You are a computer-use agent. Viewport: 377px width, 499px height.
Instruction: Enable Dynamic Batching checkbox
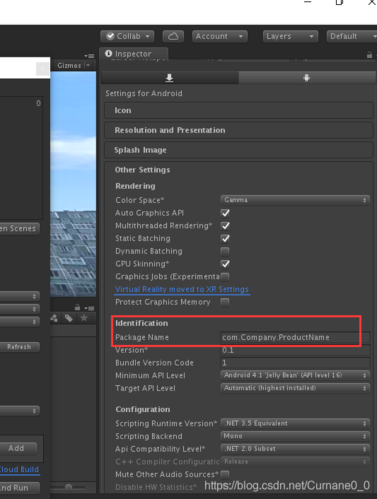pyautogui.click(x=225, y=251)
